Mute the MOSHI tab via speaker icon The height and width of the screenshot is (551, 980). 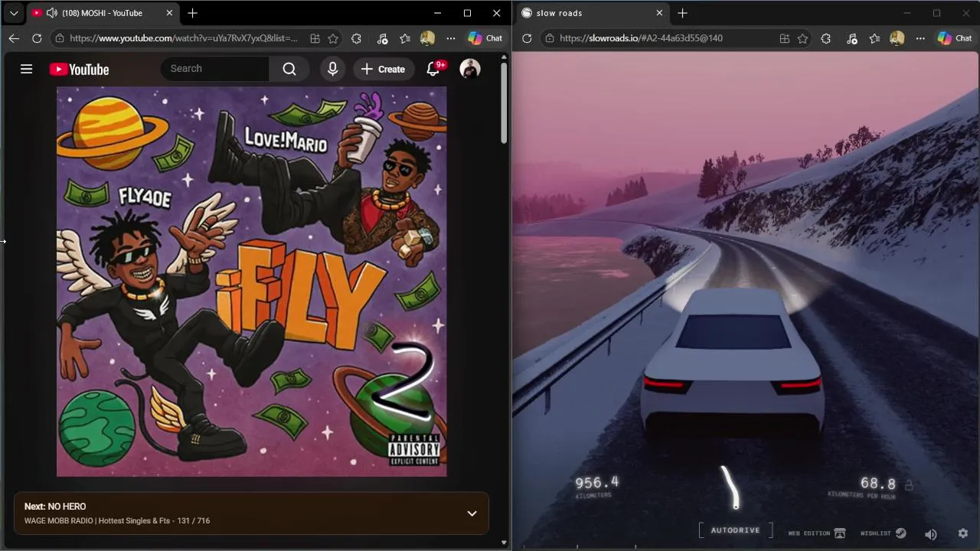[x=52, y=13]
